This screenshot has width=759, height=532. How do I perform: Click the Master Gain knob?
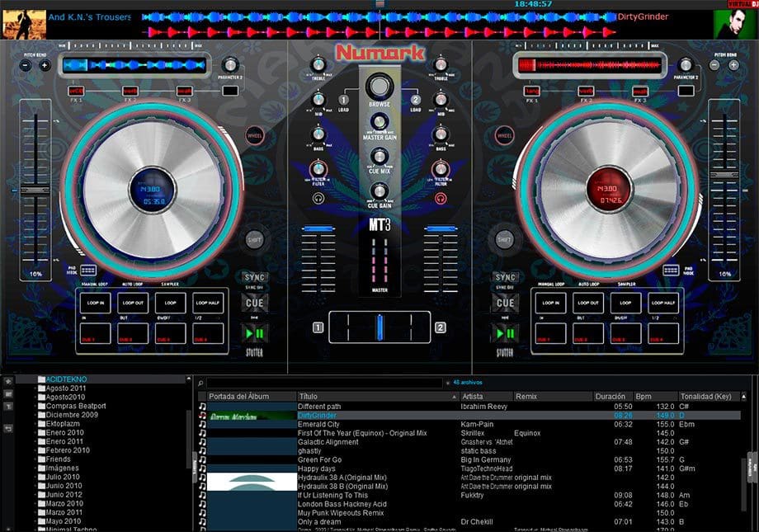[379, 122]
